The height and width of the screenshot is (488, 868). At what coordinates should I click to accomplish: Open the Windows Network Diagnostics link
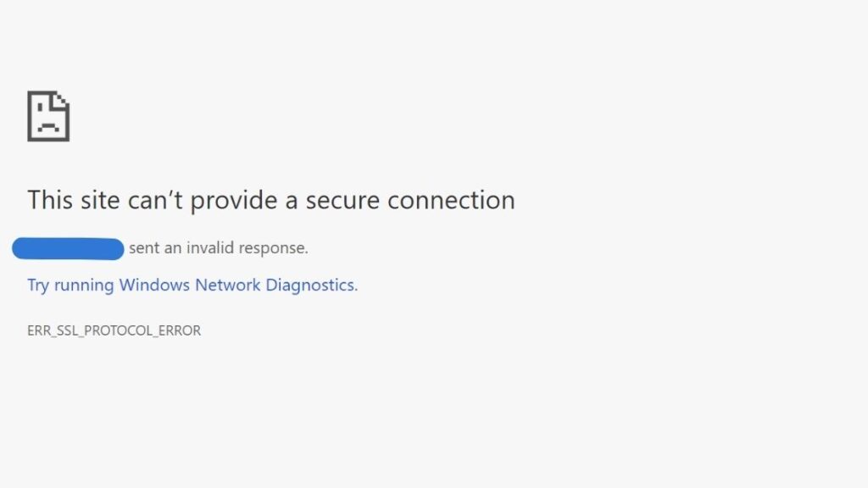click(x=191, y=286)
